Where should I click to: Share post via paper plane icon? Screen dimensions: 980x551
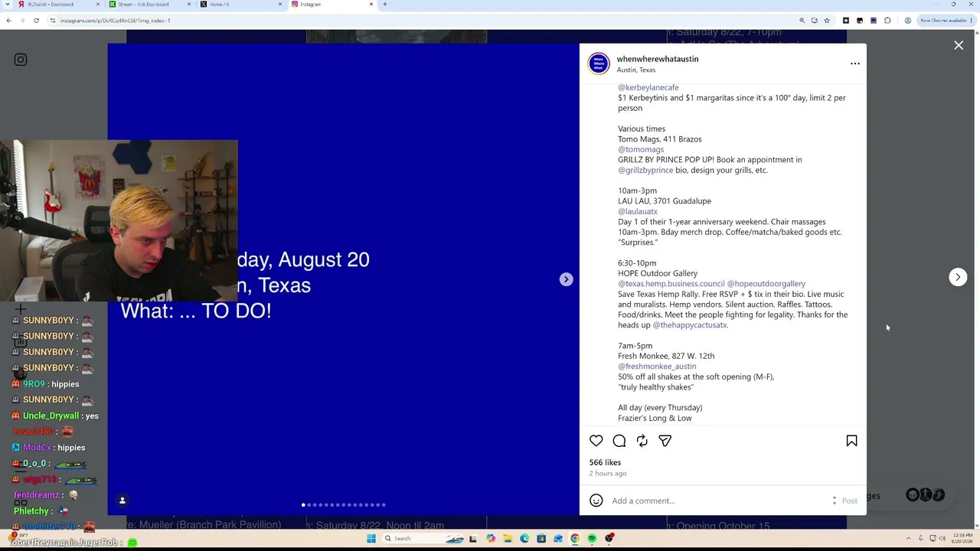click(665, 441)
